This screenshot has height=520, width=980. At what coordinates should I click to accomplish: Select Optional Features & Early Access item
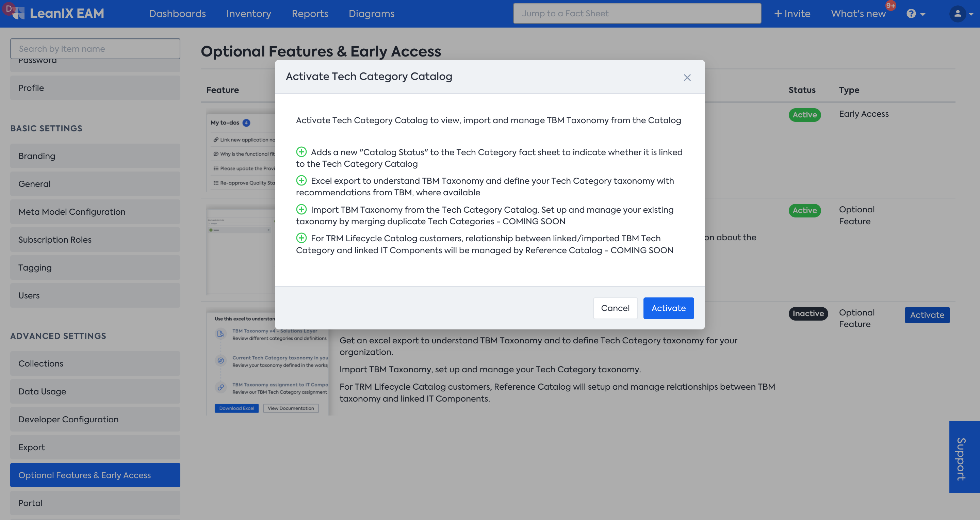95,475
